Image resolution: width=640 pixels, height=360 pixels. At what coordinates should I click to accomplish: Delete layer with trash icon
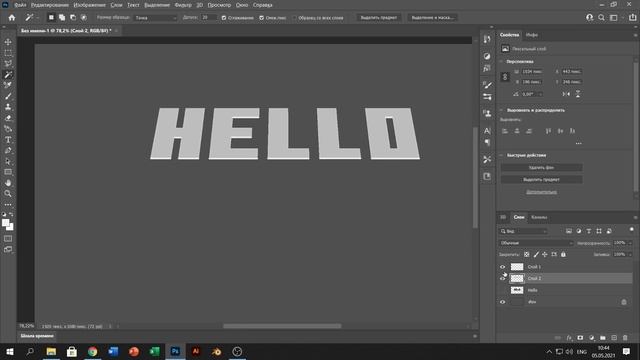[625, 338]
